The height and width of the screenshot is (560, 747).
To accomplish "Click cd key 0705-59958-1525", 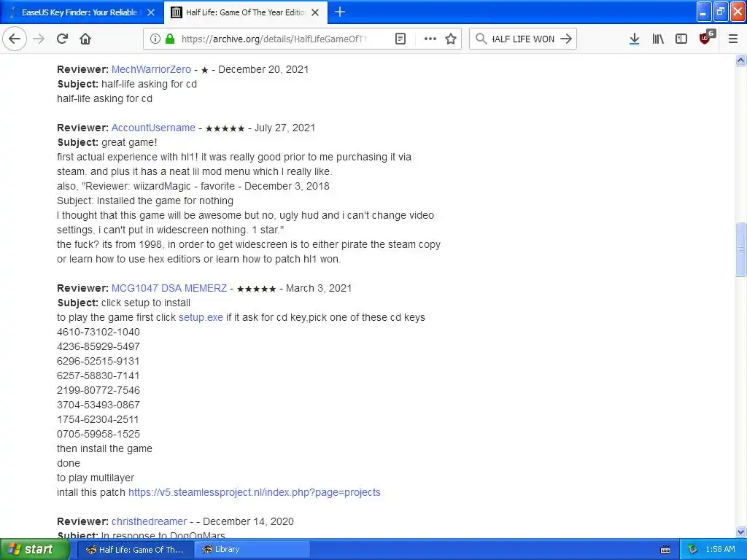I will (98, 434).
